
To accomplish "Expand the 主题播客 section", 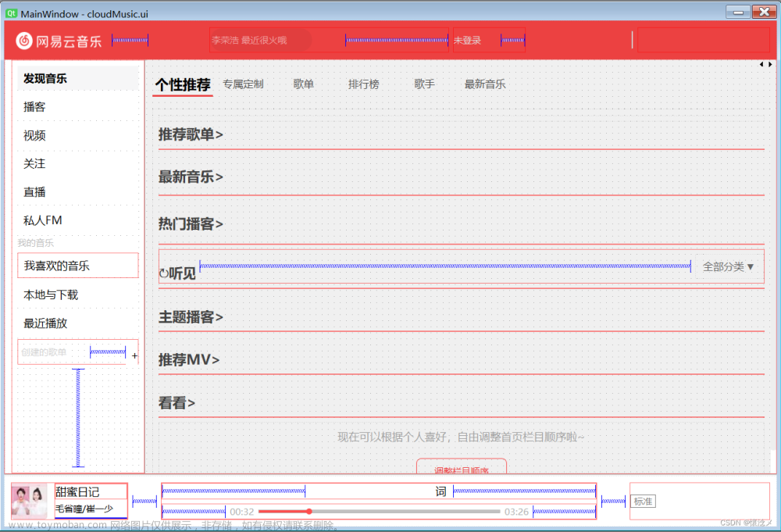I will [x=191, y=317].
